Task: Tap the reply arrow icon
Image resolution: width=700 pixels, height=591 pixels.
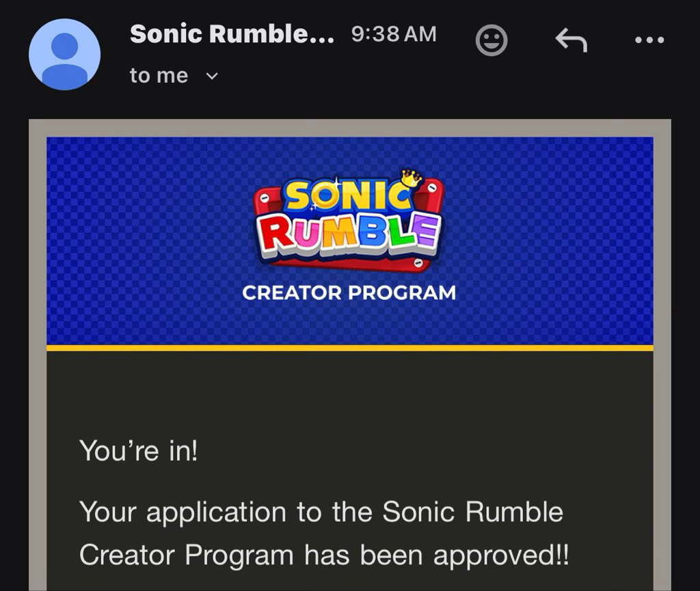Action: 571,41
